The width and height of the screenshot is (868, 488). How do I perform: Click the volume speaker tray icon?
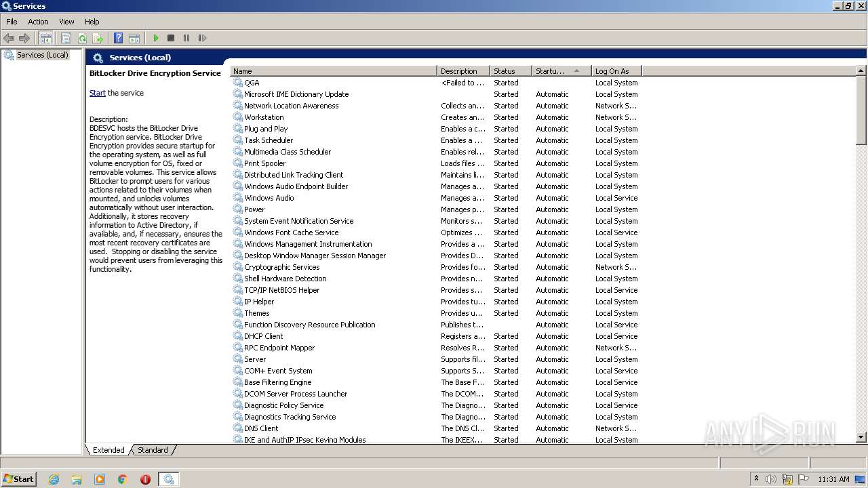771,479
